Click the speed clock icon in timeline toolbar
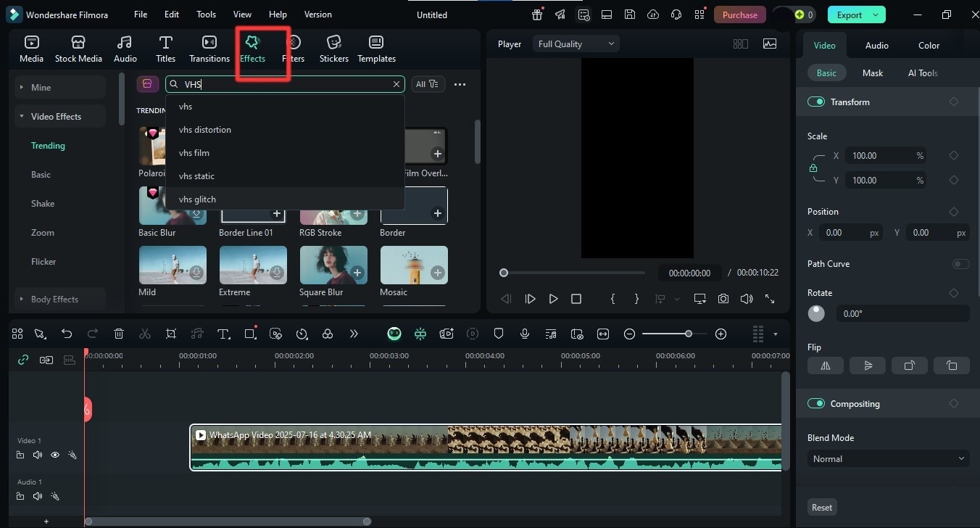The width and height of the screenshot is (980, 528). pyautogui.click(x=302, y=334)
